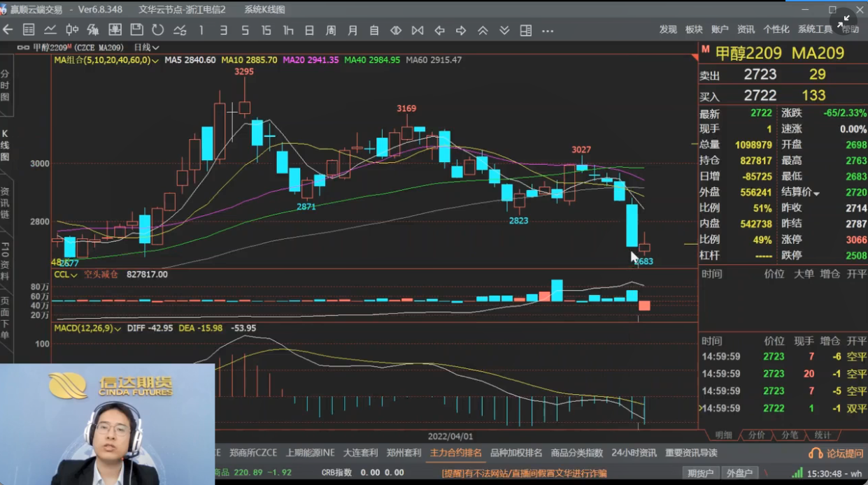Image resolution: width=868 pixels, height=485 pixels.
Task: Click the back arrow toolbar icon
Action: pos(8,30)
